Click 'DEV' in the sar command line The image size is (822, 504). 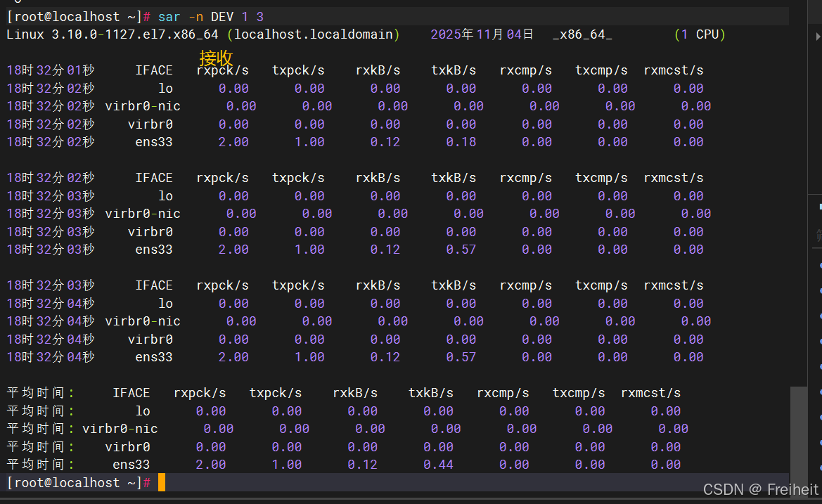coord(222,17)
